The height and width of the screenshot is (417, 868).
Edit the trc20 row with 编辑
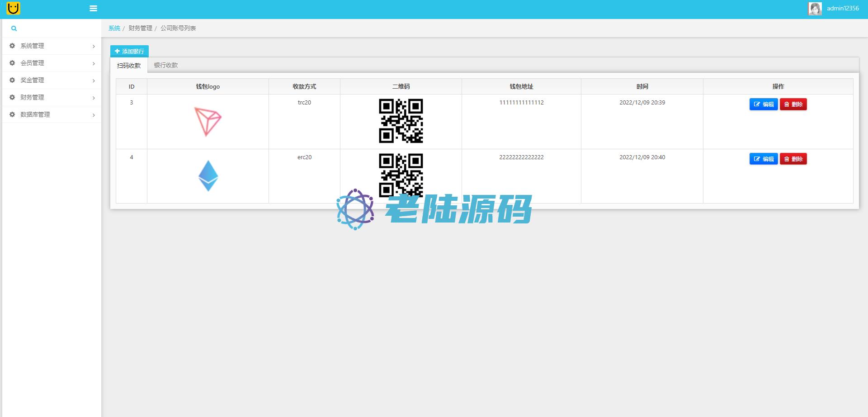click(x=763, y=104)
